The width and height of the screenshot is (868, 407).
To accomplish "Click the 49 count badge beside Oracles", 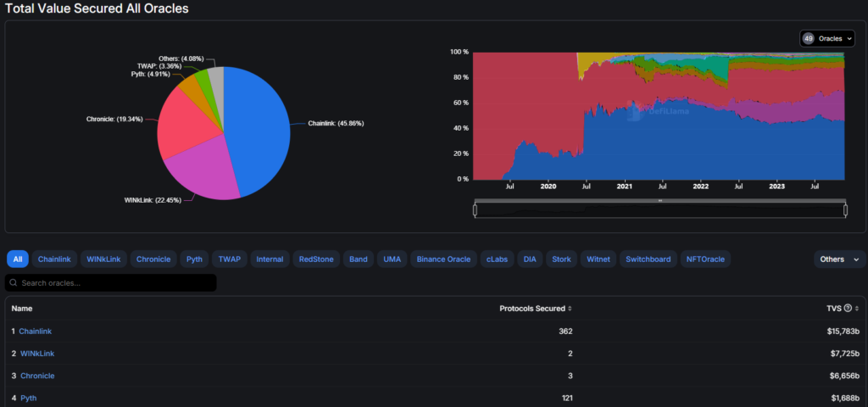I will 808,38.
